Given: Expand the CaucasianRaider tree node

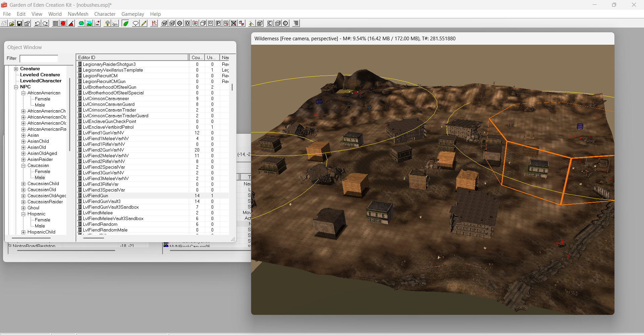Looking at the screenshot, I should pos(24,202).
